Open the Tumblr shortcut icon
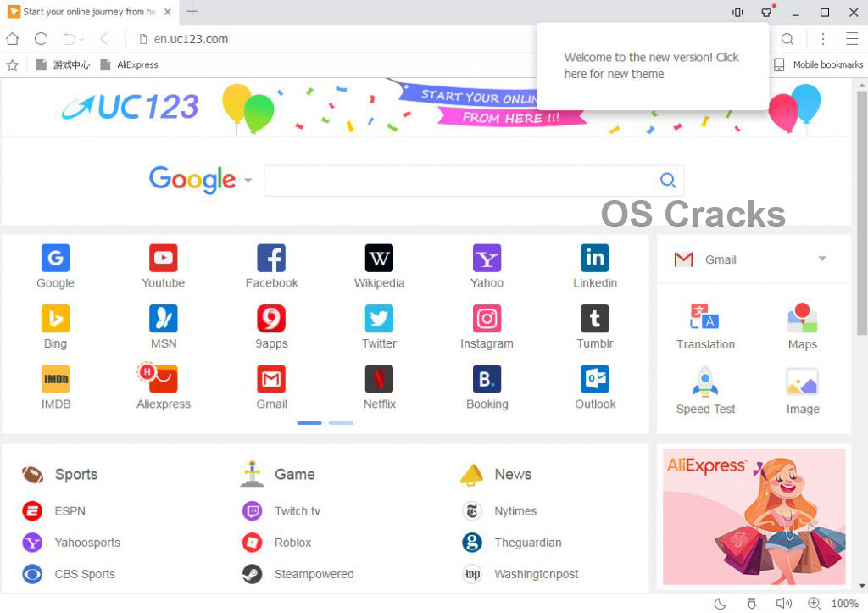 [595, 319]
